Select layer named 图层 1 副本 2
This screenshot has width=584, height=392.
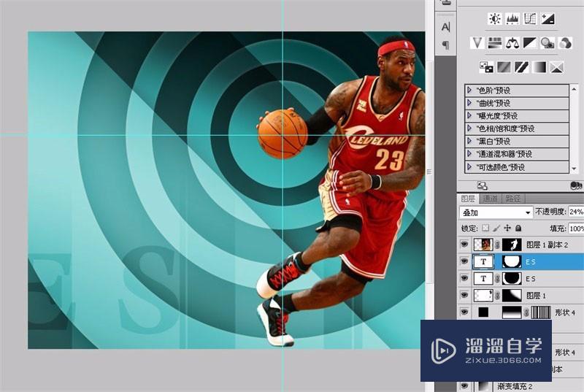pos(547,245)
